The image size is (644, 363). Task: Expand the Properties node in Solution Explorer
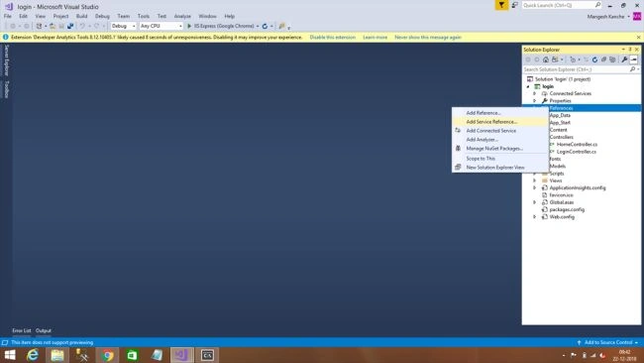[535, 101]
